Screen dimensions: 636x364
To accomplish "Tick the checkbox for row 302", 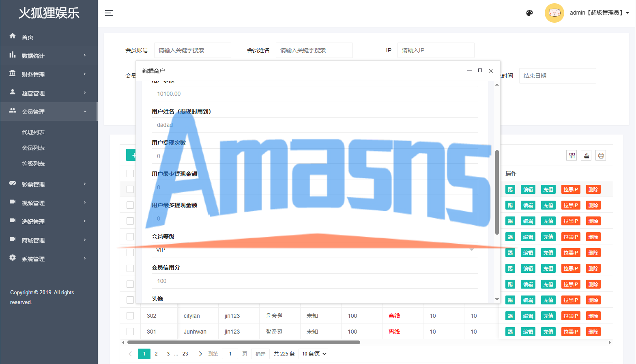I will tap(130, 316).
